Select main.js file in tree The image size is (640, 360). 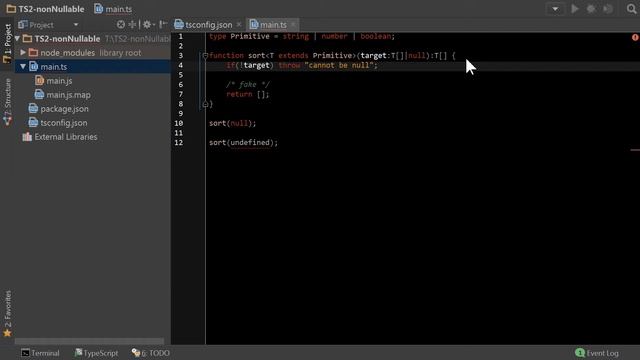[x=59, y=81]
